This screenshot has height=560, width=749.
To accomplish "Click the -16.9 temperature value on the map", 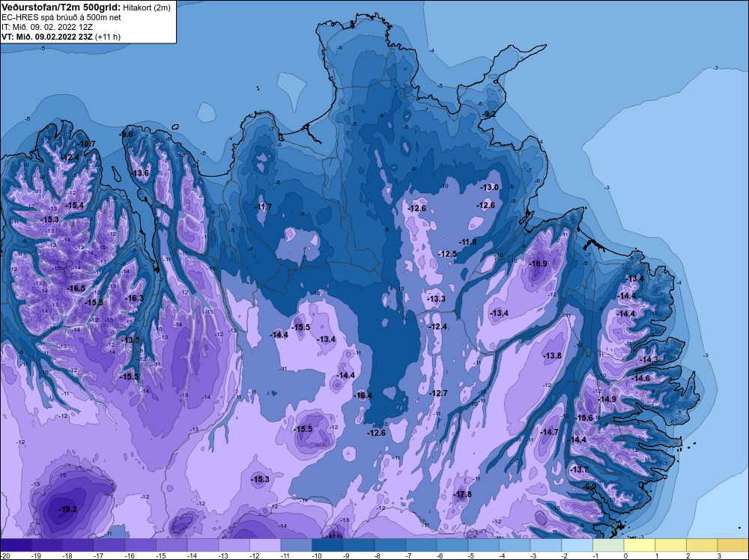I will coord(539,264).
